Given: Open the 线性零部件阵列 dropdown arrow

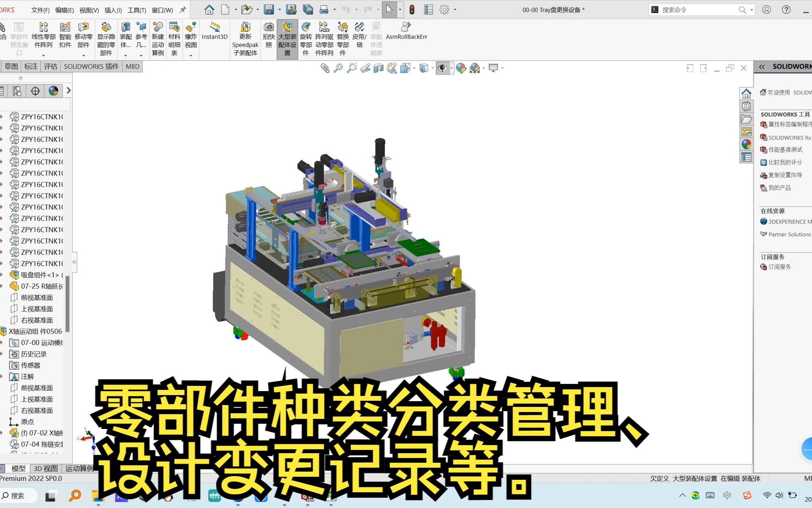Looking at the screenshot, I should pos(43,55).
